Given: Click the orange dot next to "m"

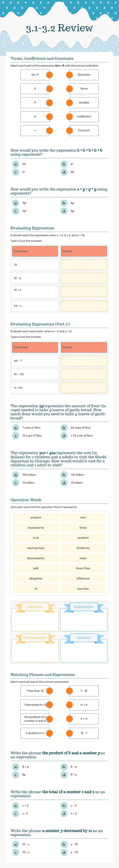Looking at the screenshot, I should coord(50,117).
